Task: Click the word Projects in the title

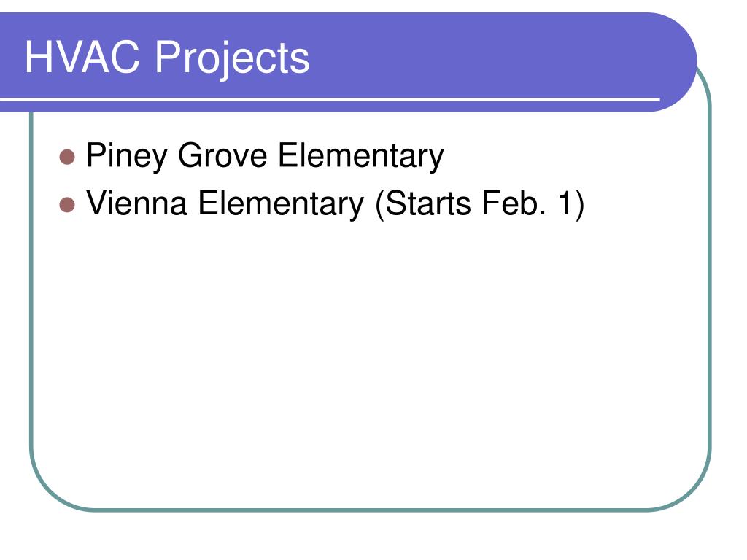Action: pyautogui.click(x=233, y=59)
